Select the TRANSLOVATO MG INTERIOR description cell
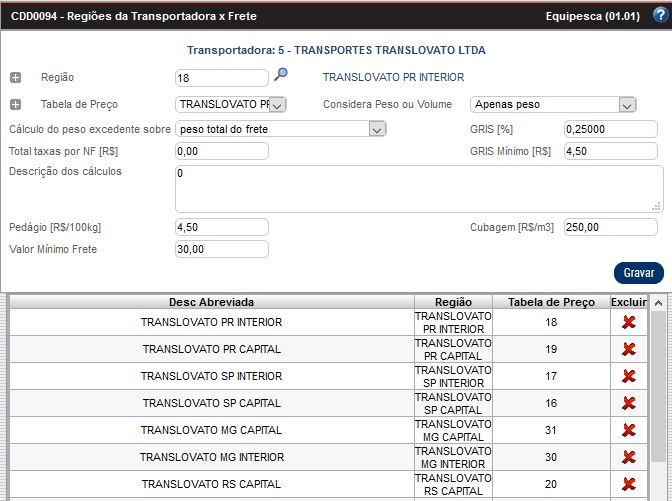The image size is (672, 501). (212, 457)
